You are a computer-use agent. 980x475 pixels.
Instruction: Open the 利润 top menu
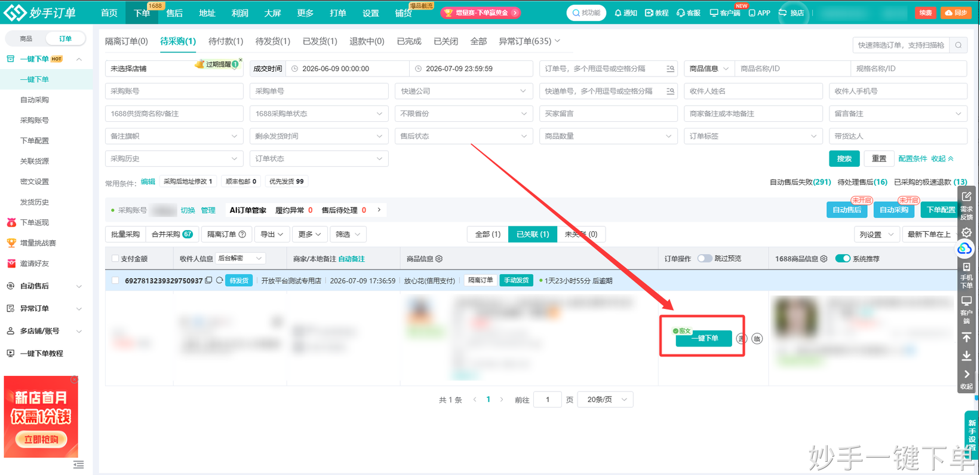point(239,13)
